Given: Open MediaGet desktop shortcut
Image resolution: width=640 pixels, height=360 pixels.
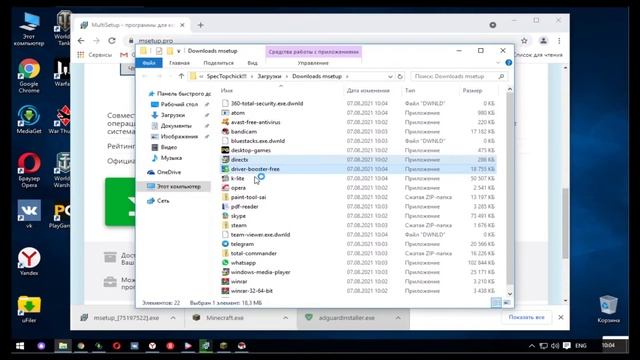Looking at the screenshot, I should point(29,120).
